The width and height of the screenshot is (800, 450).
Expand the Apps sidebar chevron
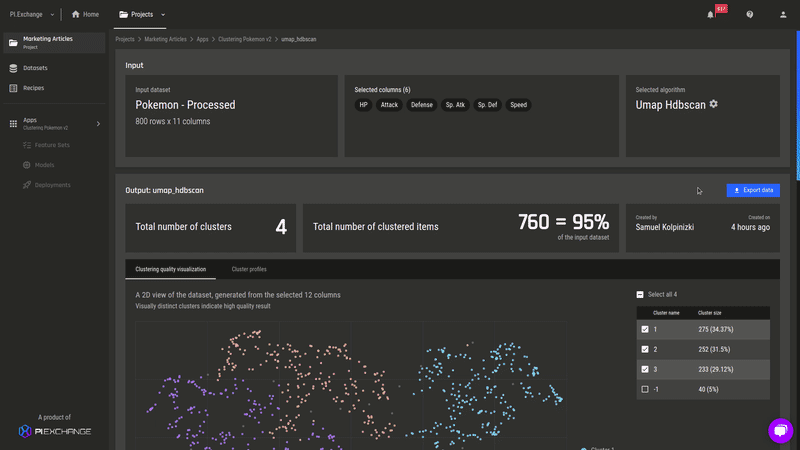coord(98,123)
